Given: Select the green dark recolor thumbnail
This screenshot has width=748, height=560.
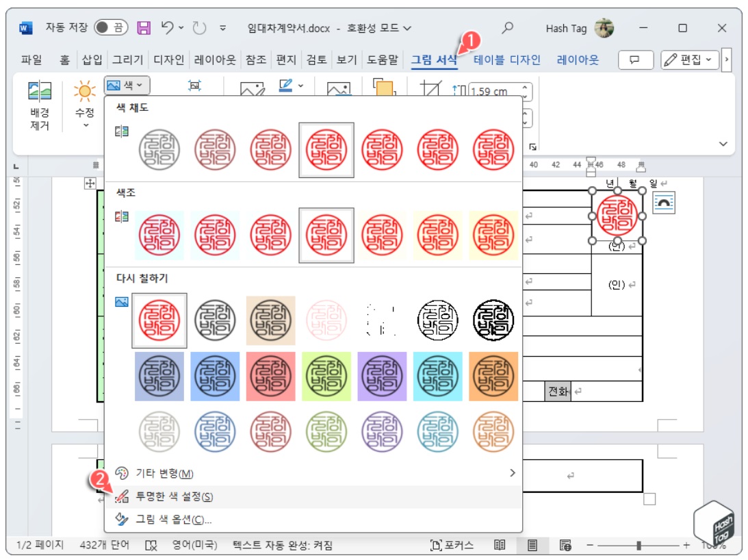Looking at the screenshot, I should [326, 377].
